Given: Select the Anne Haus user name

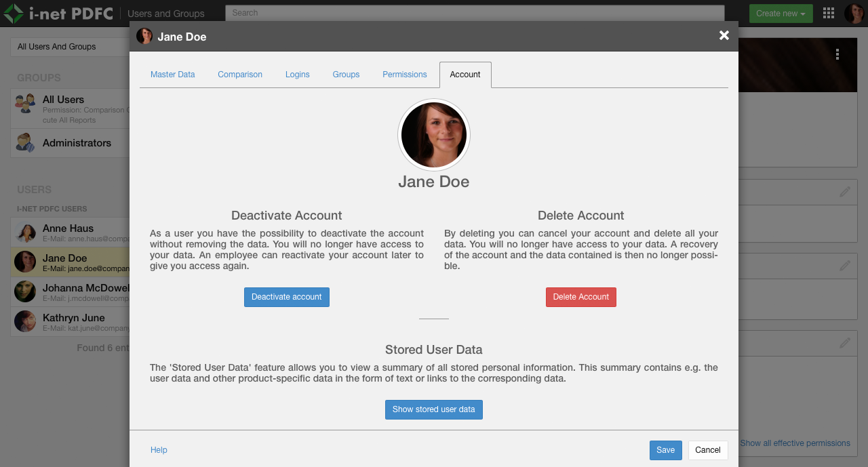Looking at the screenshot, I should click(68, 228).
